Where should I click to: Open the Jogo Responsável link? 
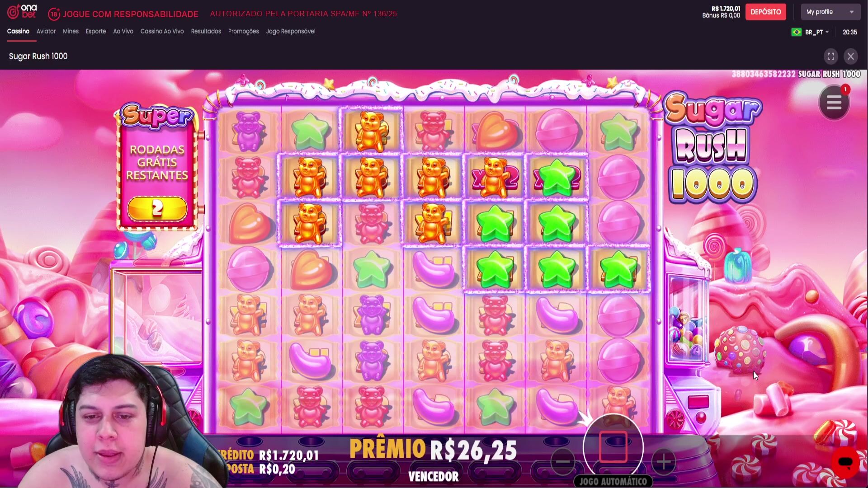click(x=291, y=31)
